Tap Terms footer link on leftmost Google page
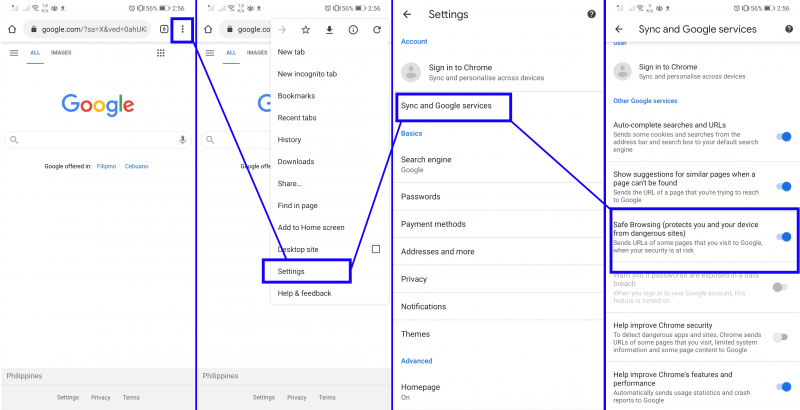 pyautogui.click(x=131, y=397)
